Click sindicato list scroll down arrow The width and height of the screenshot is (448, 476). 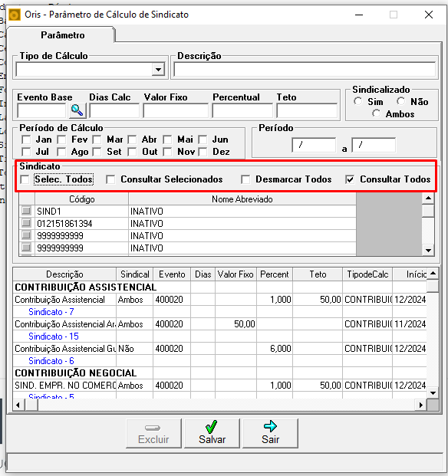pyautogui.click(x=428, y=251)
